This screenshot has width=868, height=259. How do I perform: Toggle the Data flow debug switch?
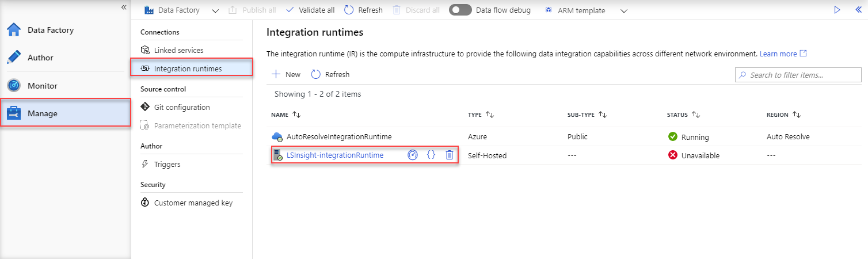[x=460, y=10]
